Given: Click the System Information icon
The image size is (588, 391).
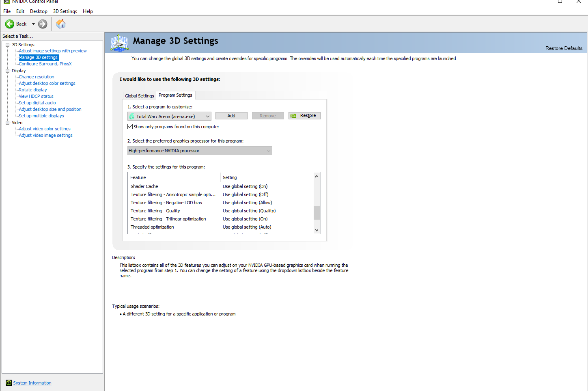Looking at the screenshot, I should tap(9, 383).
